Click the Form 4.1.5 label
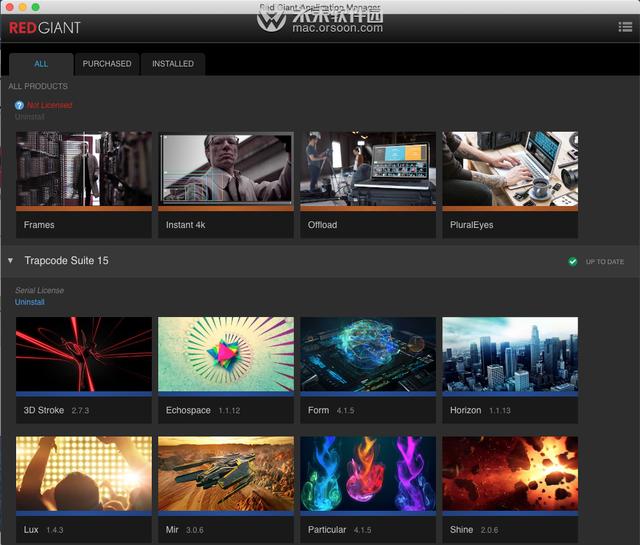 click(331, 410)
